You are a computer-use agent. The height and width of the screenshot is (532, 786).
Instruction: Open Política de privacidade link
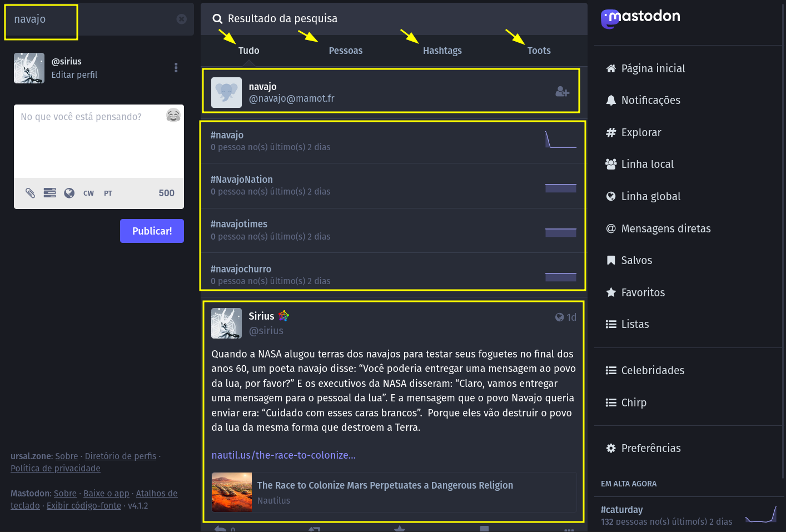click(56, 469)
